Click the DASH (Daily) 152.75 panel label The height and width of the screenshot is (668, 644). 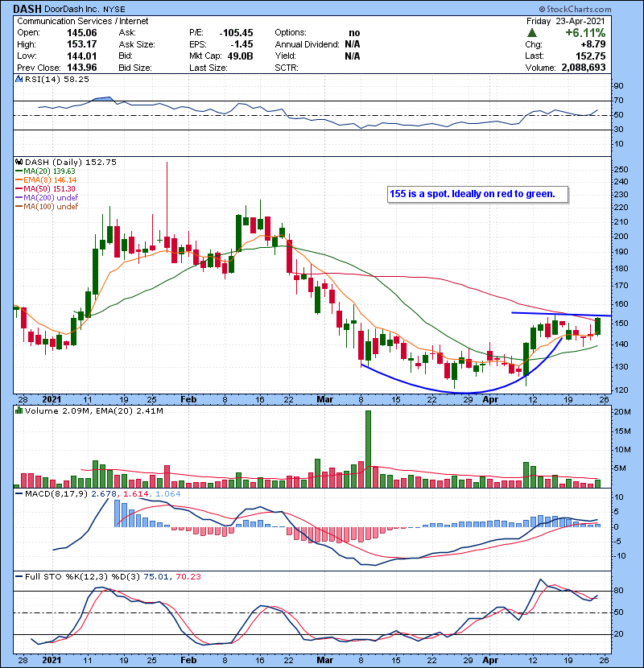pyautogui.click(x=71, y=163)
